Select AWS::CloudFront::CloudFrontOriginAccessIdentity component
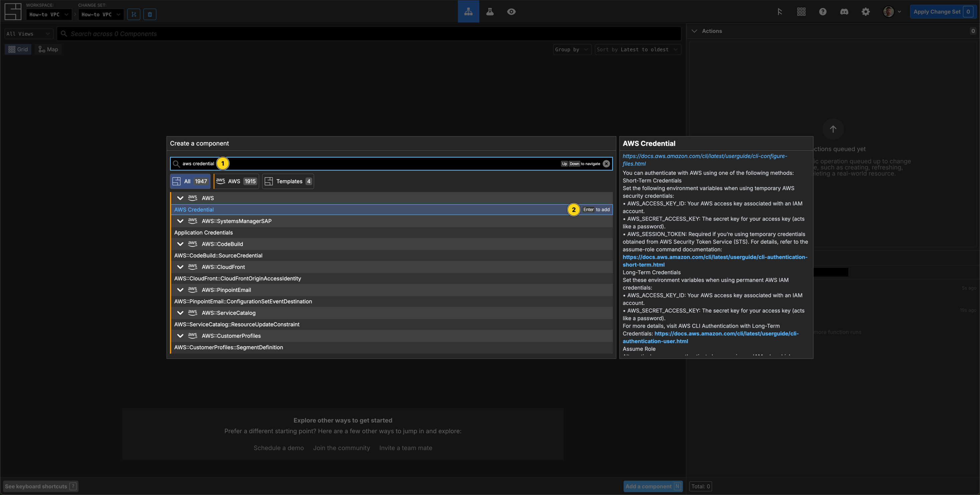This screenshot has width=980, height=495. (392, 278)
